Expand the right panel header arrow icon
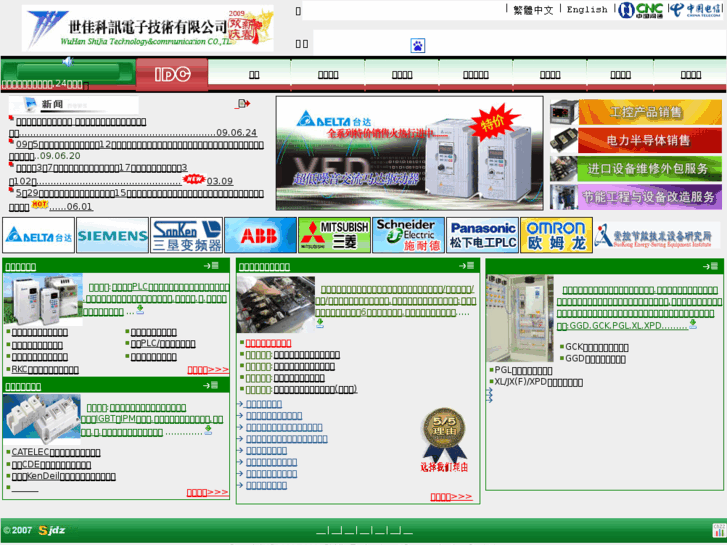727x545 pixels. [710, 266]
